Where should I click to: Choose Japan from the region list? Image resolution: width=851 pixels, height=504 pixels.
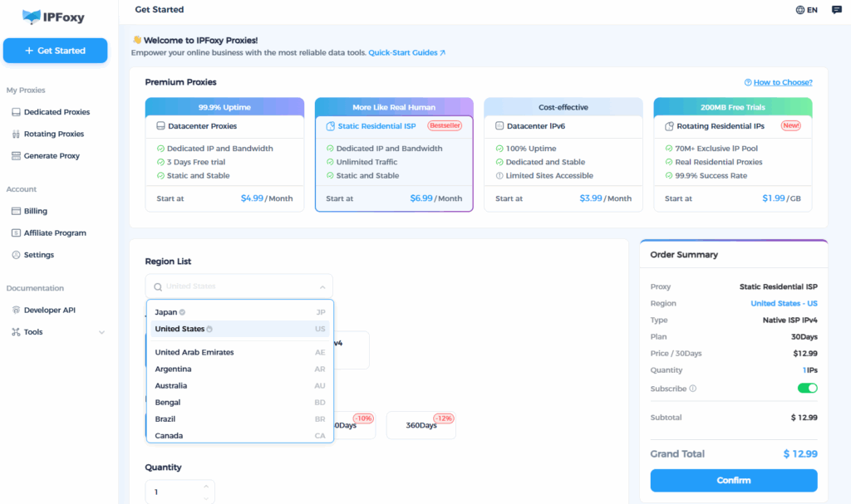tap(166, 312)
